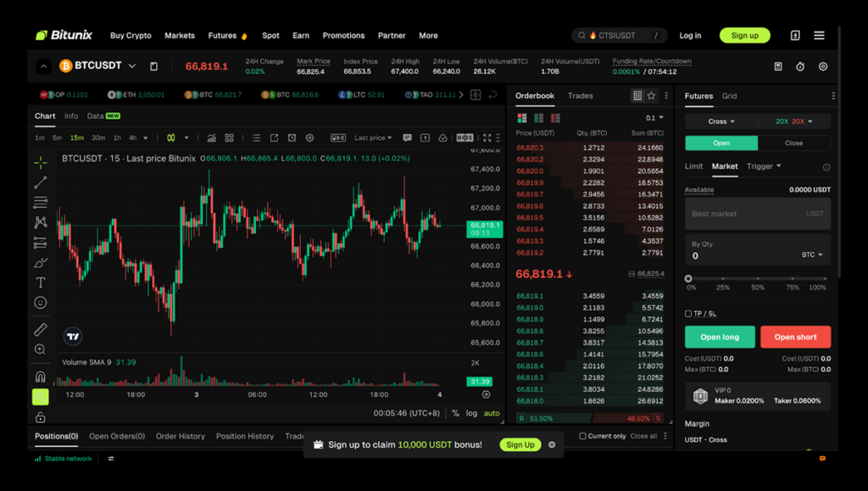Switch order side to Close
Screen dimensions: 868x491
point(793,142)
